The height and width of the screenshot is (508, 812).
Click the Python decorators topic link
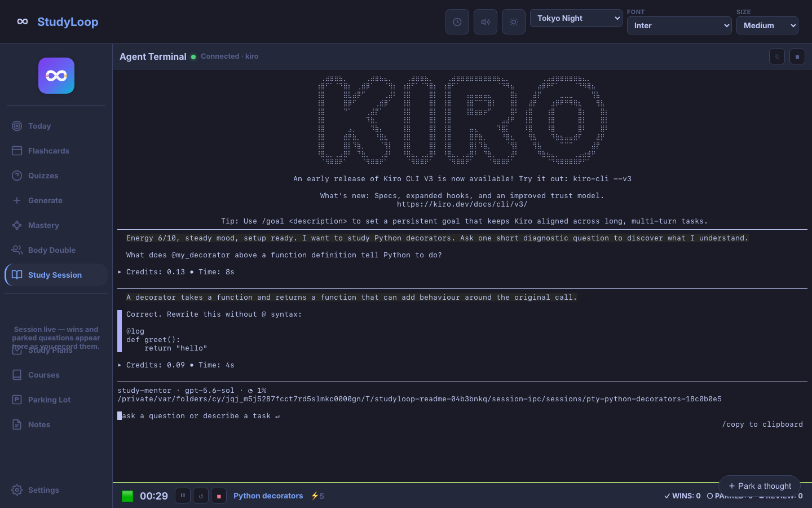268,496
